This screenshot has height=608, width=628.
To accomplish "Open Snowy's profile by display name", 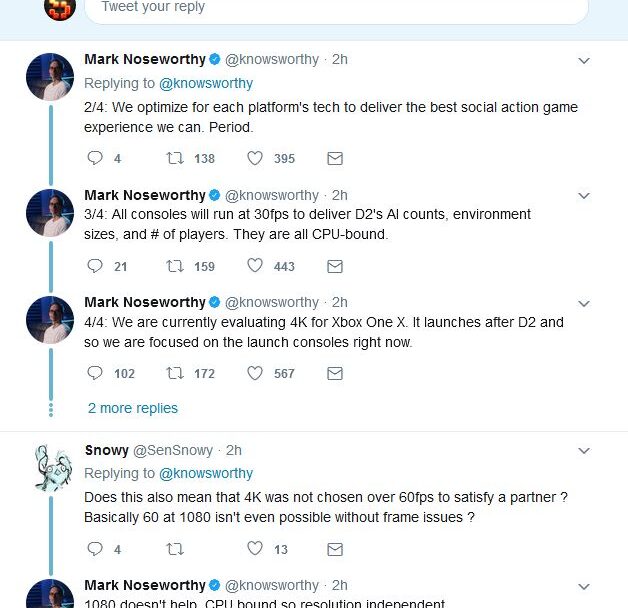I will [x=106, y=450].
